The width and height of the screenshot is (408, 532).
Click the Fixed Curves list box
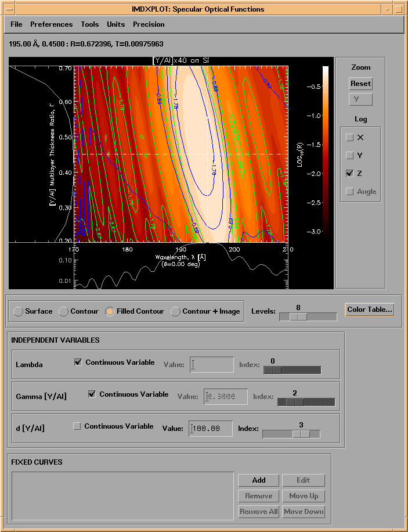click(x=123, y=495)
